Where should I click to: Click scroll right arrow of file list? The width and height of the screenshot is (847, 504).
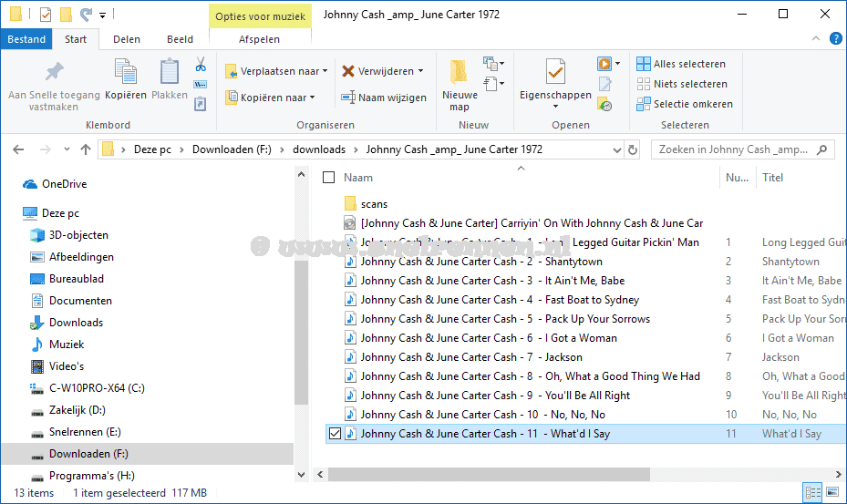(x=838, y=474)
